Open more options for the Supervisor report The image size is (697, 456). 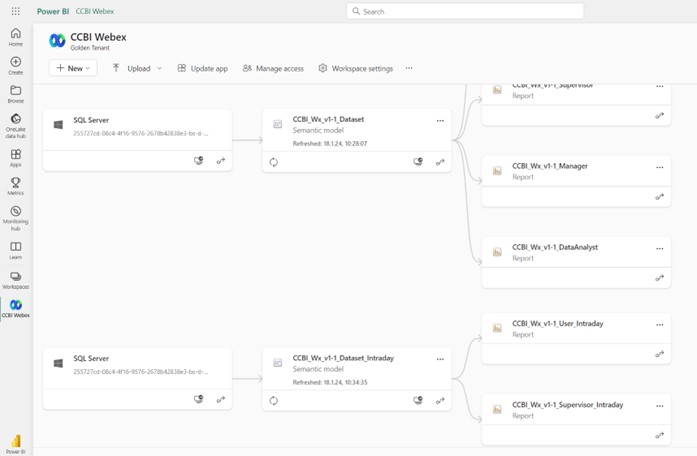660,87
